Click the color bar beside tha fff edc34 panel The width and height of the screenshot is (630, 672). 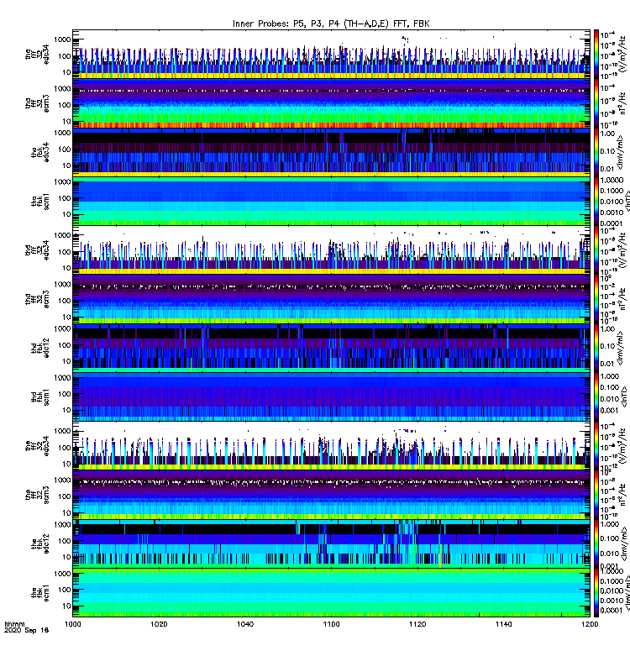point(596,55)
